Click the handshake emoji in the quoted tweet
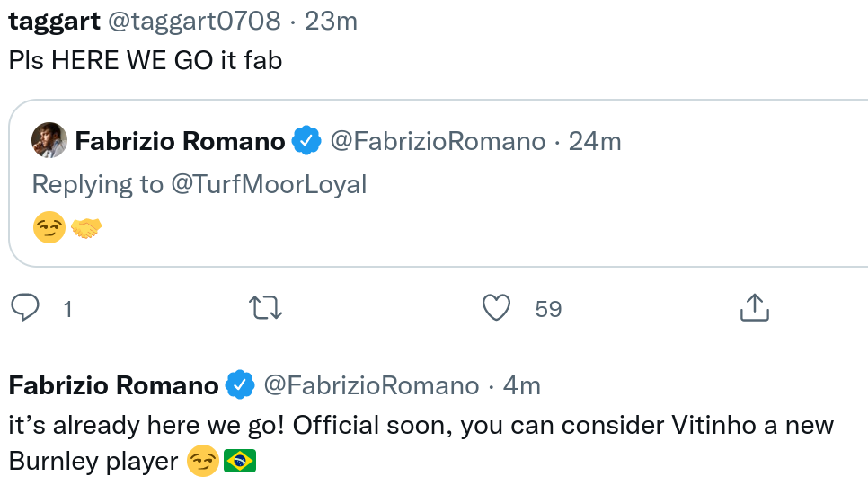 pyautogui.click(x=86, y=230)
